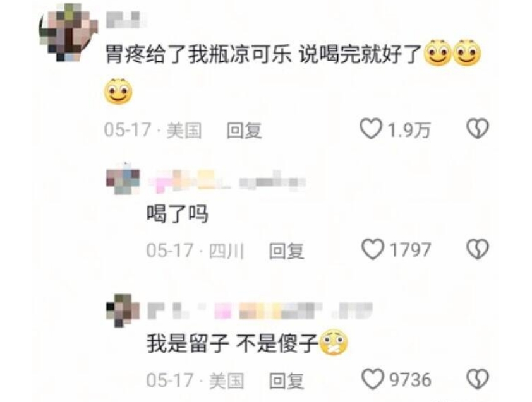Dislike the 我是留子 不是傻子 reply
This screenshot has height=402, width=532.
[x=478, y=379]
